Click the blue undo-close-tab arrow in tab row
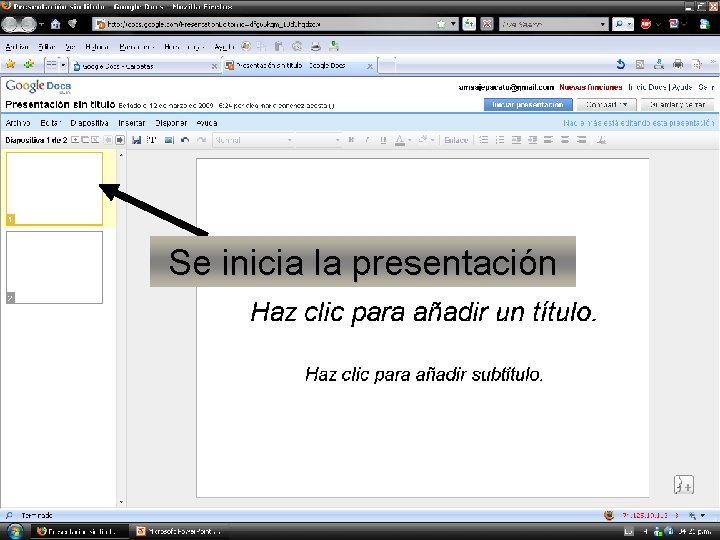Viewport: 720px width, 540px height. 620,64
